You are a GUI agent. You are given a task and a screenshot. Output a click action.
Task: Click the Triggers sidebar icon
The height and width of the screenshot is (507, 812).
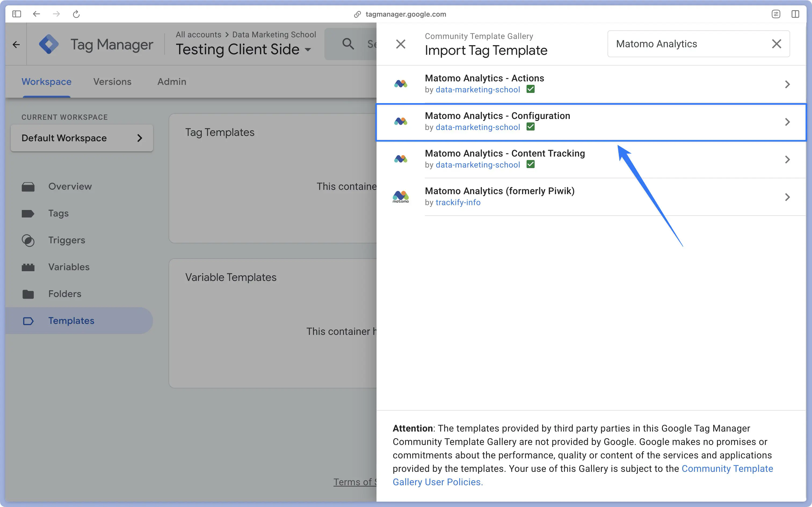28,240
